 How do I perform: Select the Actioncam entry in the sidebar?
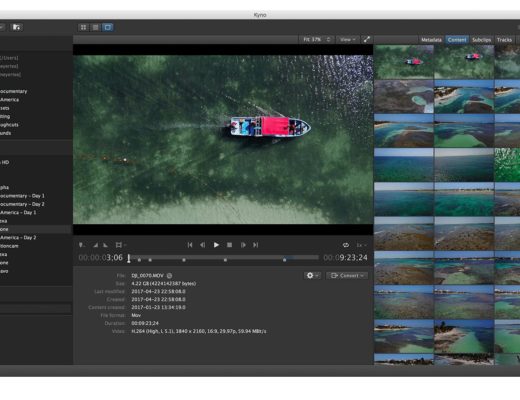click(x=9, y=246)
